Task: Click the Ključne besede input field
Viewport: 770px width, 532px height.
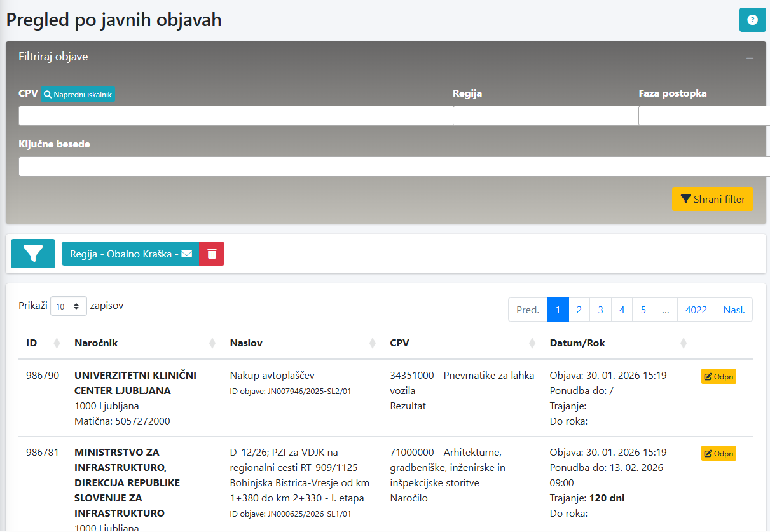Action: [394, 167]
